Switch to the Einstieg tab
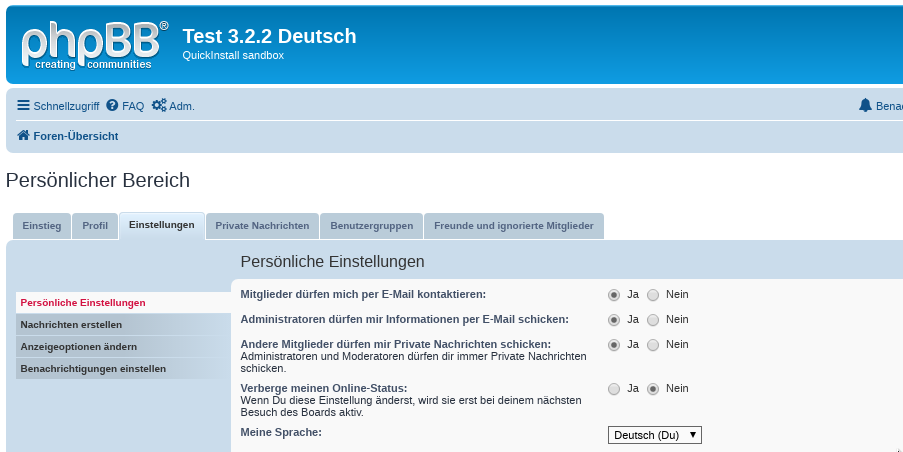This screenshot has width=903, height=452. point(41,226)
